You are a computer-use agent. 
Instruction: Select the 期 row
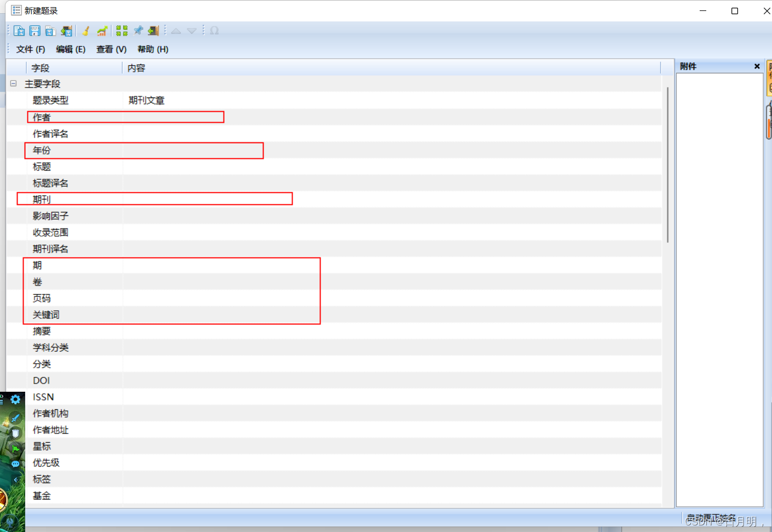pyautogui.click(x=334, y=265)
